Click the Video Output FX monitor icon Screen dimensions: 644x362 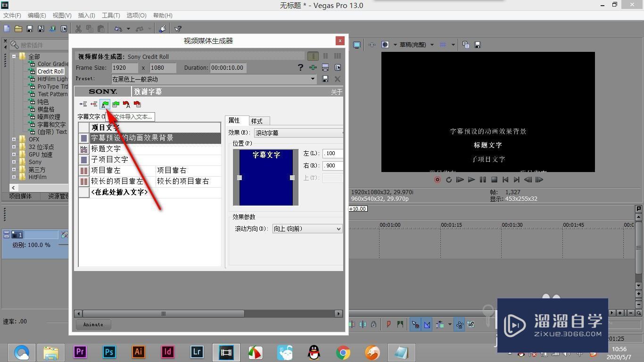(x=357, y=45)
